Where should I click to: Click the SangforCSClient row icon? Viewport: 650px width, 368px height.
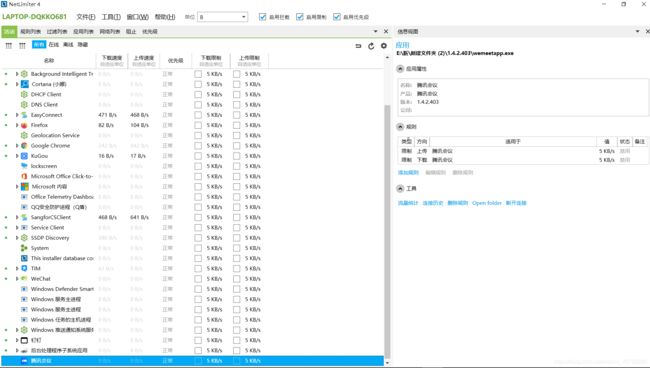[x=24, y=217]
